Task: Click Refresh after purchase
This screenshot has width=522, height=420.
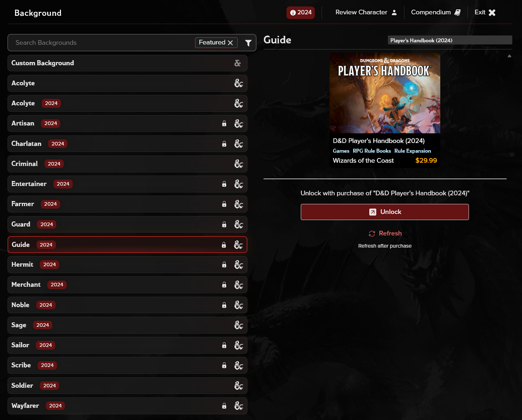Action: point(385,233)
